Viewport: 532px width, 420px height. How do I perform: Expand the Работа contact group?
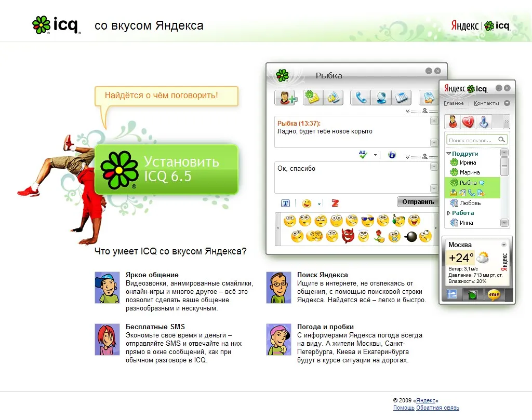(448, 213)
